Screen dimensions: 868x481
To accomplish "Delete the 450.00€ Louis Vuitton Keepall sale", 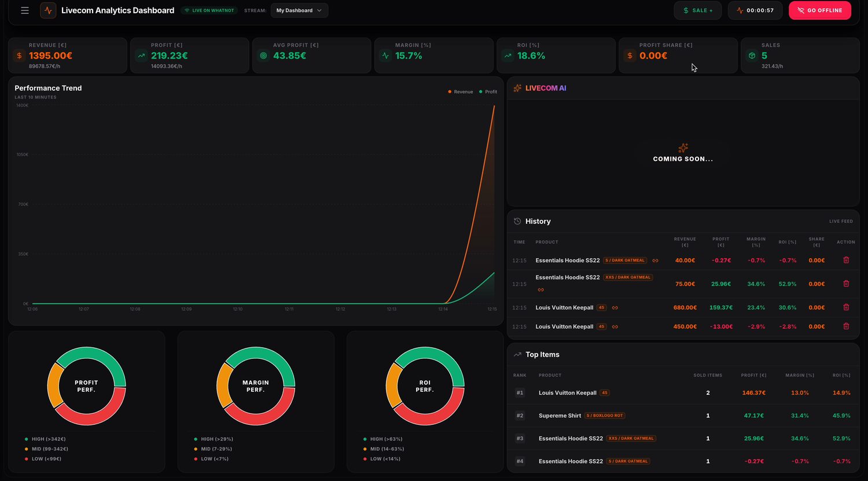I will pos(846,326).
